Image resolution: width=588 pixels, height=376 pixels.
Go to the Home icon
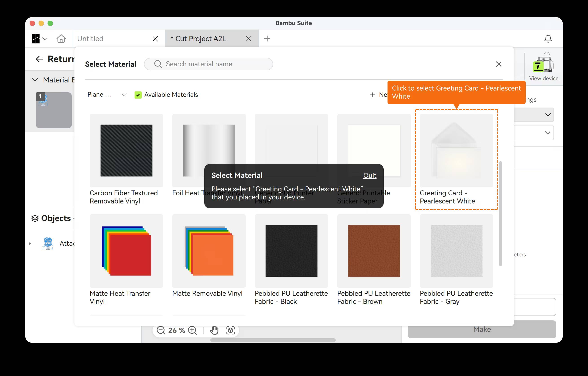[61, 39]
